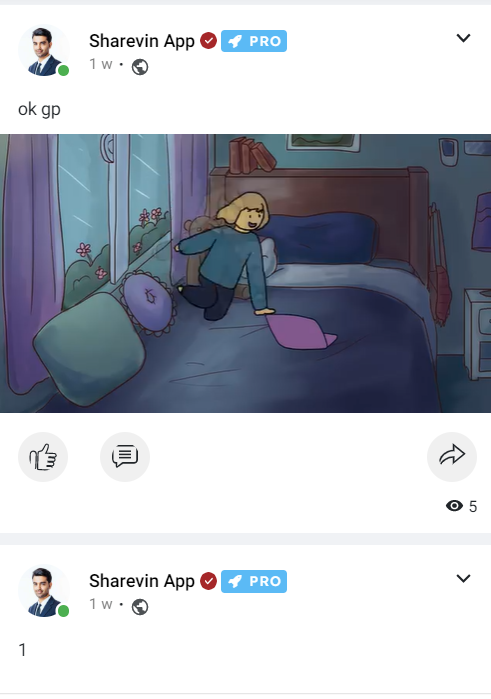This screenshot has height=699, width=491.
Task: Expand the second post's options chevron
Action: click(x=463, y=579)
